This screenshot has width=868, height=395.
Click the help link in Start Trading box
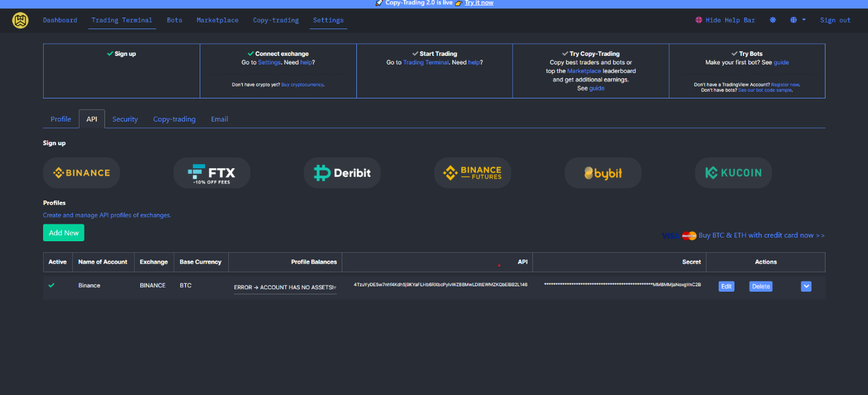click(x=474, y=63)
